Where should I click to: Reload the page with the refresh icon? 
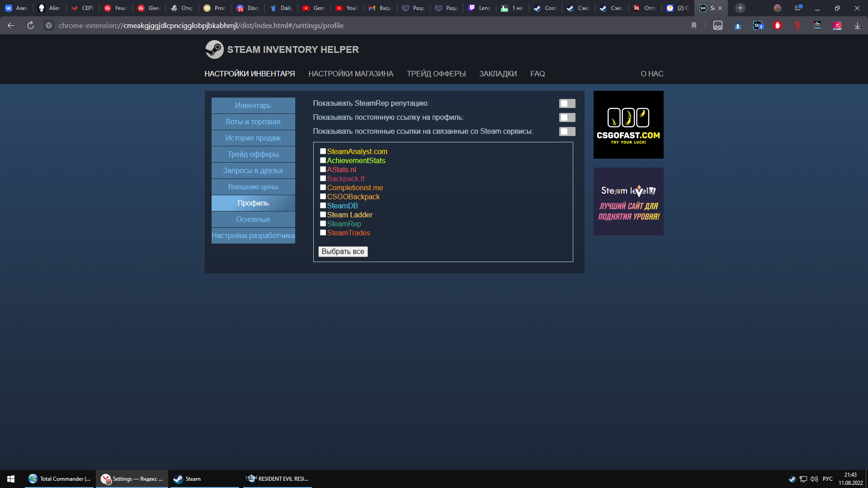[31, 26]
